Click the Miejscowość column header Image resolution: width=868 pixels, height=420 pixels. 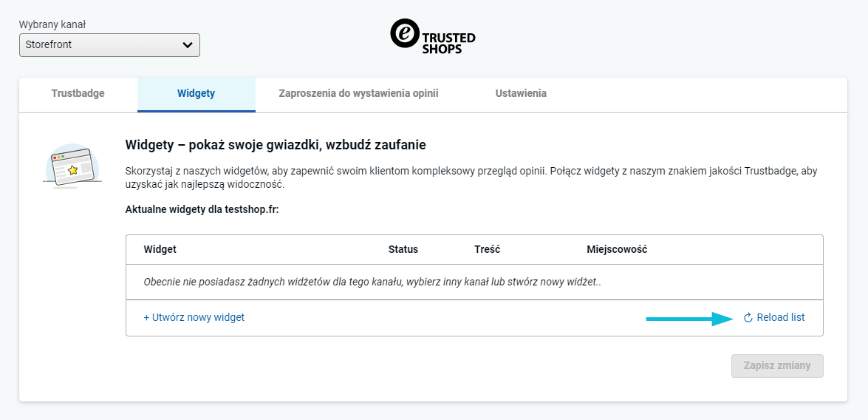617,249
